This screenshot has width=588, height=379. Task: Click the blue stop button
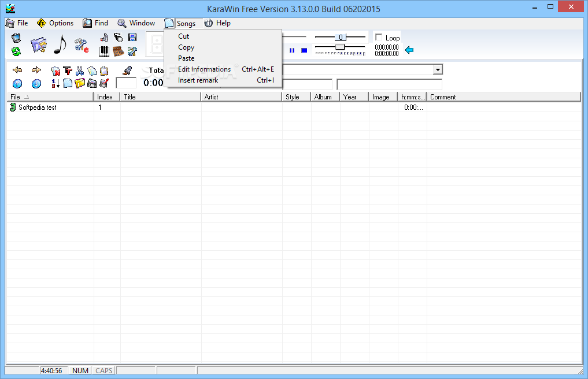point(304,50)
